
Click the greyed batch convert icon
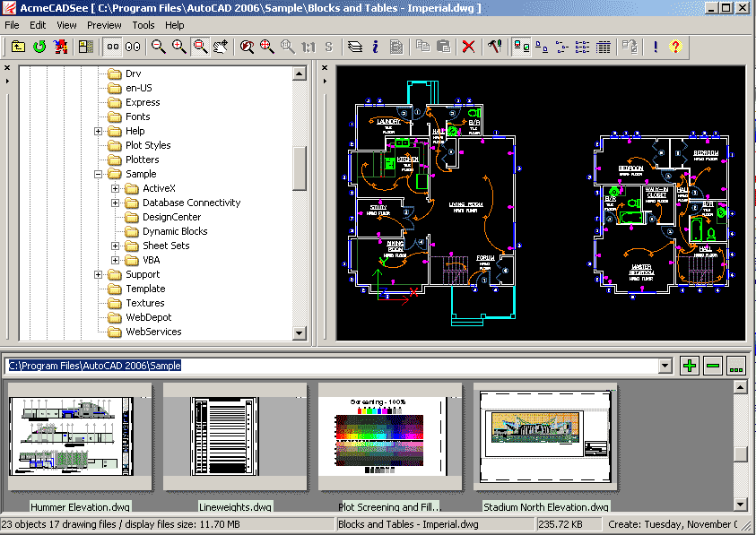(x=630, y=47)
